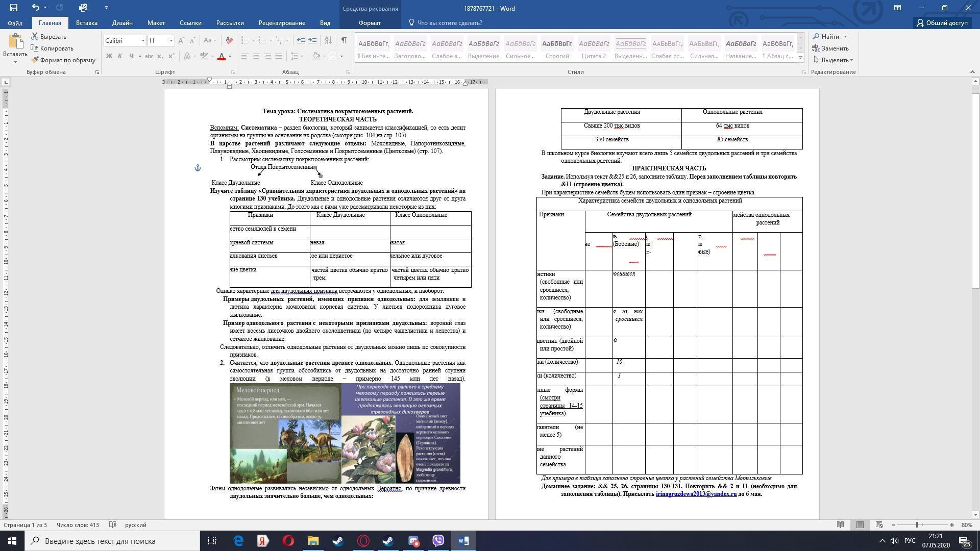Click the sort A-Я icon

pos(328,40)
